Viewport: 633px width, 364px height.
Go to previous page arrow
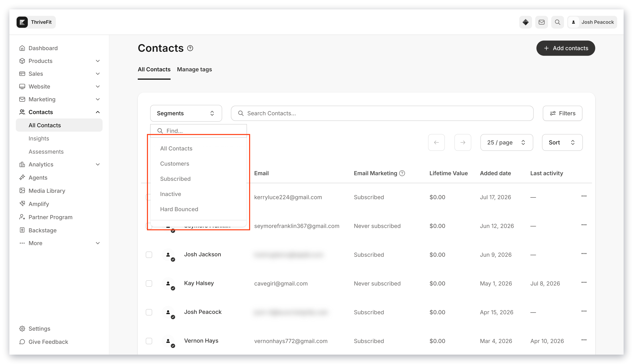tap(436, 142)
